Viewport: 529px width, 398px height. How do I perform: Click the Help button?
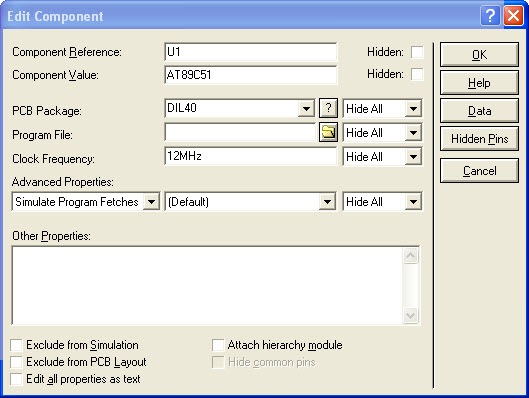tap(479, 83)
